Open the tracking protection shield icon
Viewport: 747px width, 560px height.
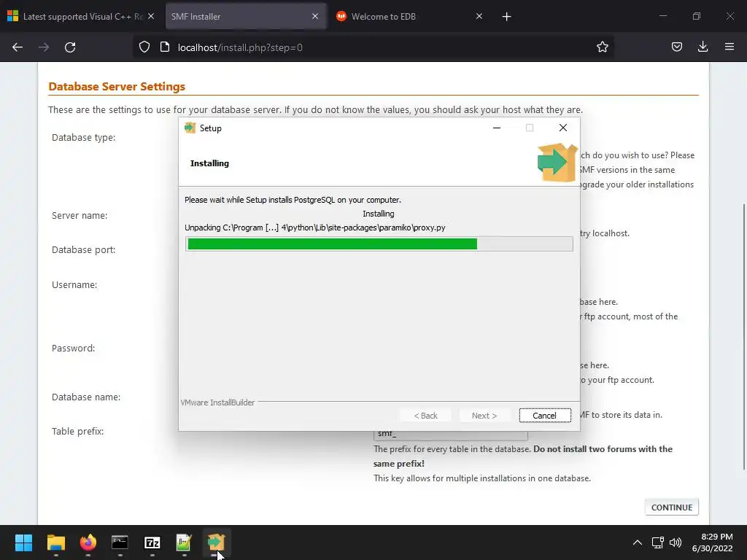(144, 47)
